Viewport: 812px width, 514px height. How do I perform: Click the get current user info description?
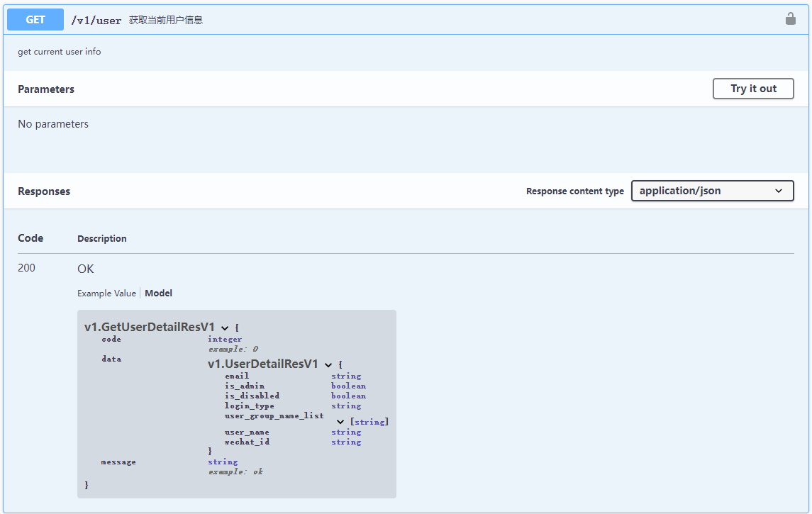coord(59,51)
